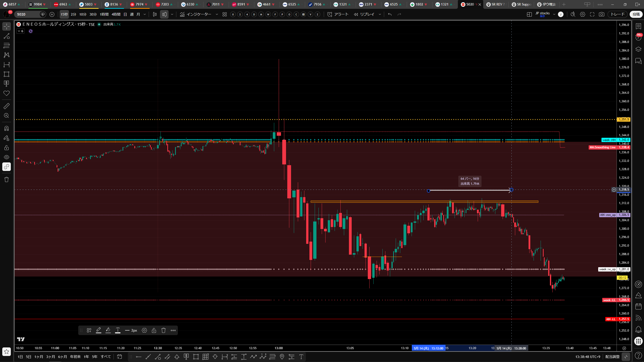Open geometric shapes tools in left sidebar
Viewport: 644px width, 362px height.
click(x=7, y=74)
